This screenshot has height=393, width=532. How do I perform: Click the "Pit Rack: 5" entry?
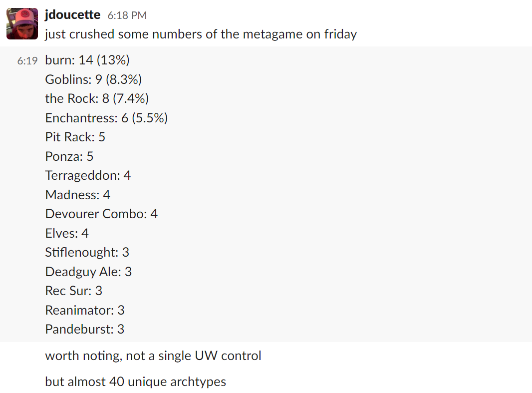pos(75,137)
